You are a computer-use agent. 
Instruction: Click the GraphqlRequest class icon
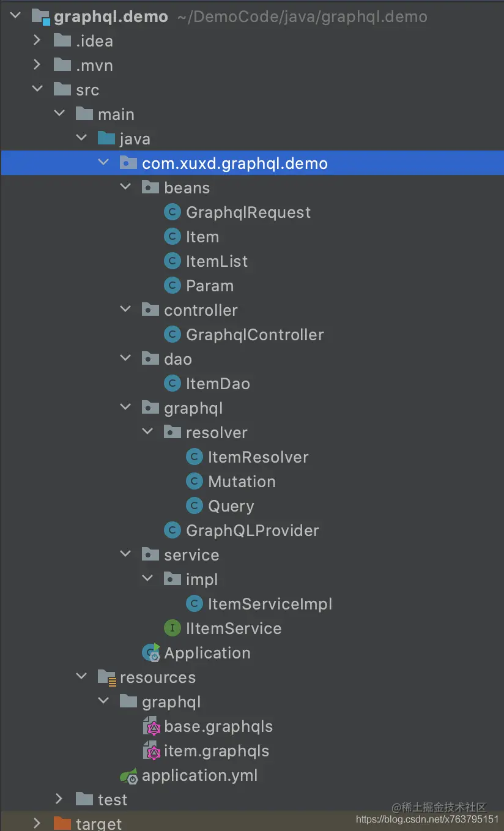172,212
